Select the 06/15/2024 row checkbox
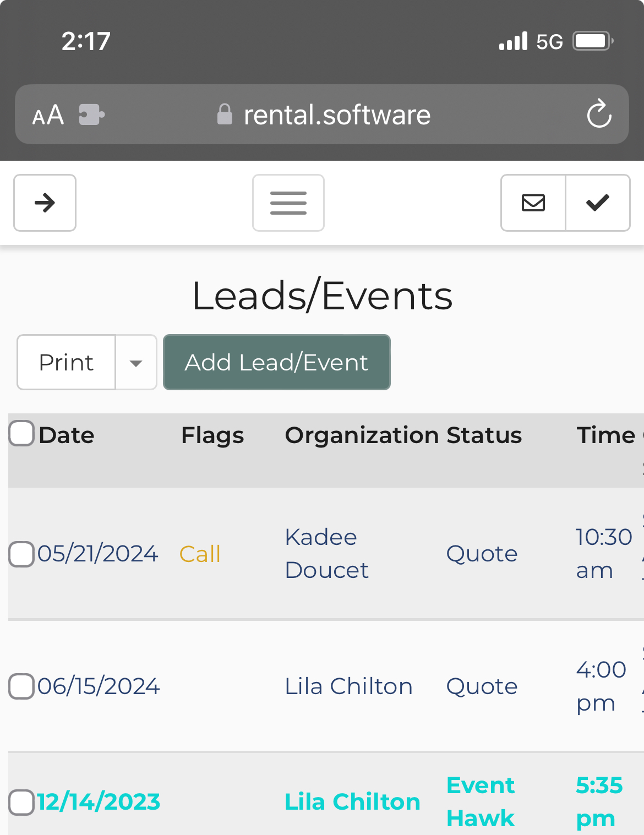Image resolution: width=644 pixels, height=835 pixels. click(21, 686)
